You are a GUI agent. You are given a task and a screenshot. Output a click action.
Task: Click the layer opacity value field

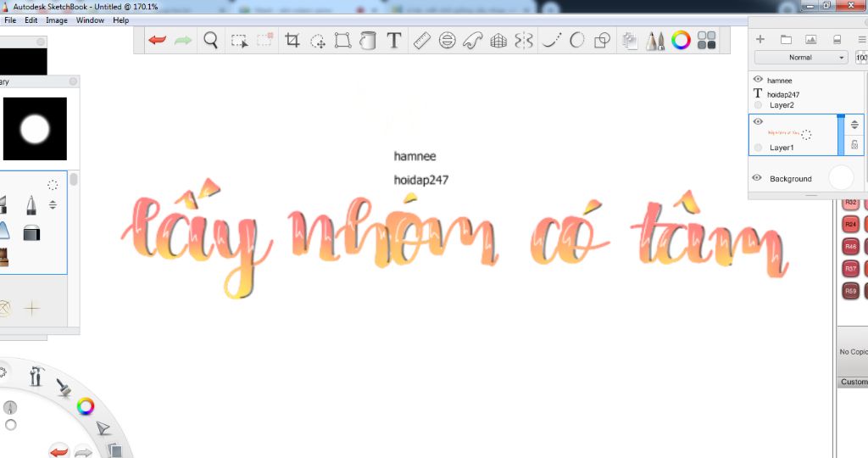coord(862,58)
